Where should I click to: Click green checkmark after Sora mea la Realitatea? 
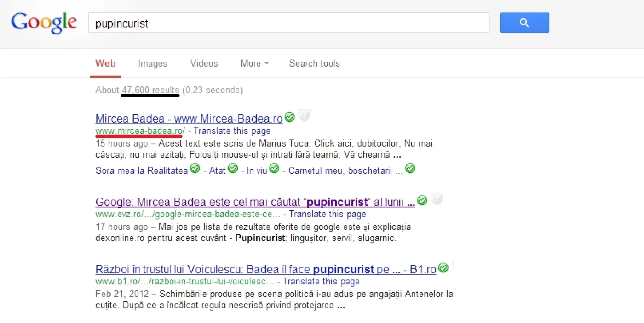[x=195, y=169]
